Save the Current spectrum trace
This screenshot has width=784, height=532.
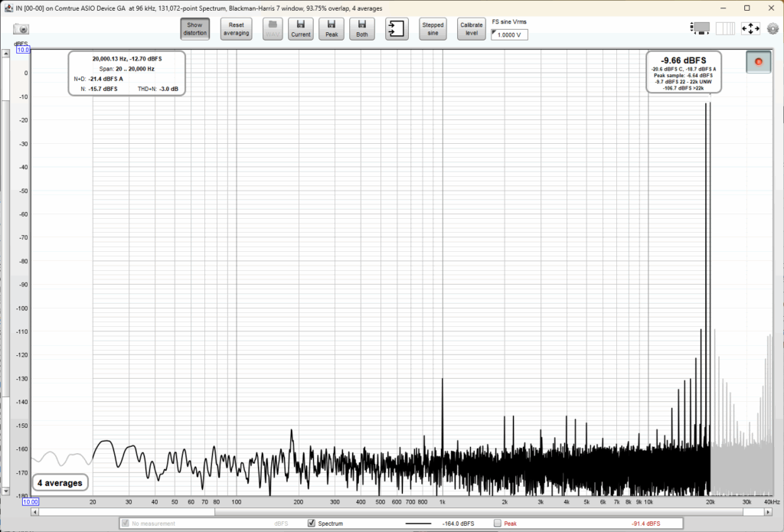(x=300, y=29)
